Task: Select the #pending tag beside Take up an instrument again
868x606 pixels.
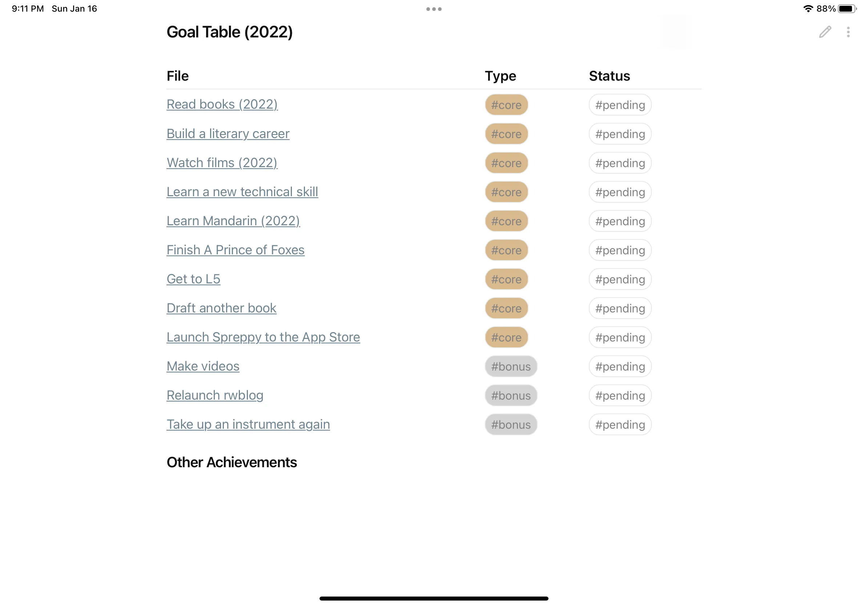Action: [620, 424]
